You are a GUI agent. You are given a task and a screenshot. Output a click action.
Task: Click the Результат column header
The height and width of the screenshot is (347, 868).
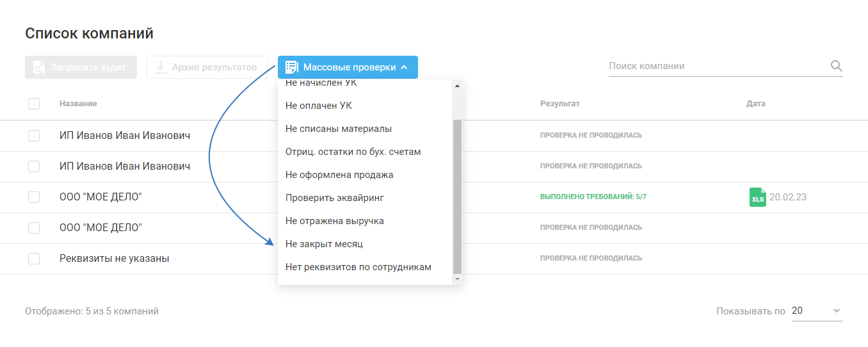(559, 104)
